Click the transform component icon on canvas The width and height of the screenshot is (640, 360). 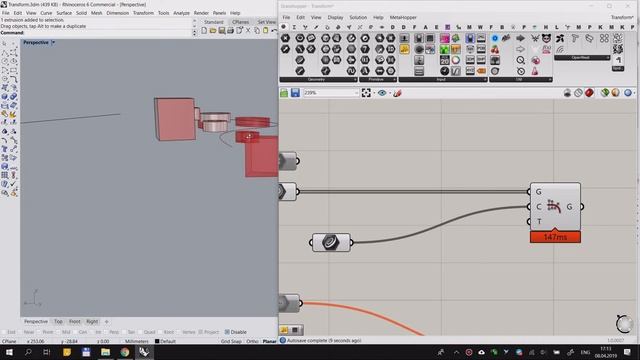[553, 207]
